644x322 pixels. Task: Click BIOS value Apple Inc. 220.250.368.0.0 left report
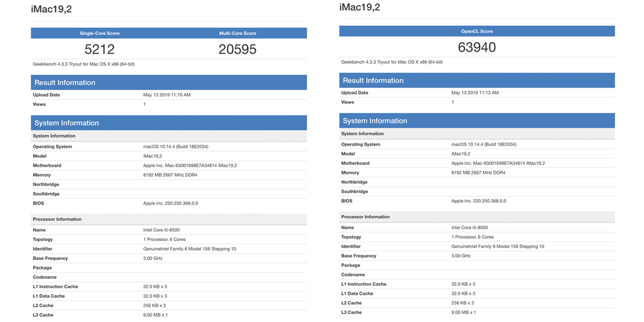tap(171, 203)
